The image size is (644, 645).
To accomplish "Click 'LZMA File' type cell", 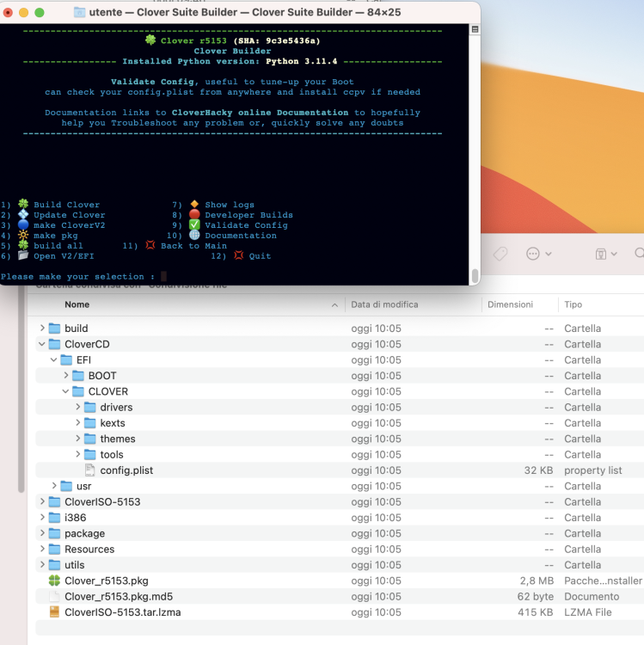I will click(x=587, y=612).
